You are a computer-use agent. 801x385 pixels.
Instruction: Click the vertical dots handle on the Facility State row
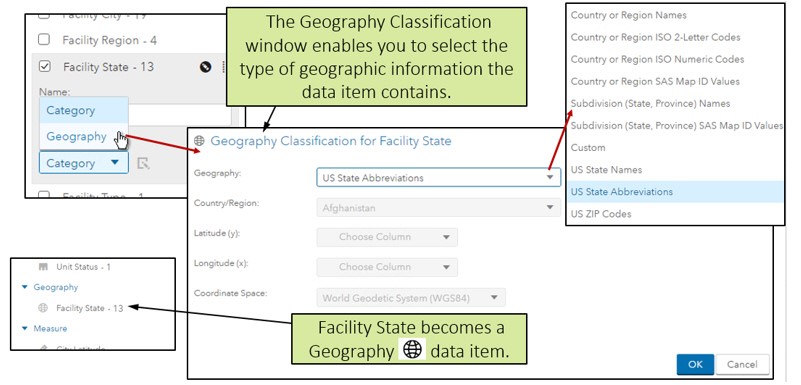(223, 67)
